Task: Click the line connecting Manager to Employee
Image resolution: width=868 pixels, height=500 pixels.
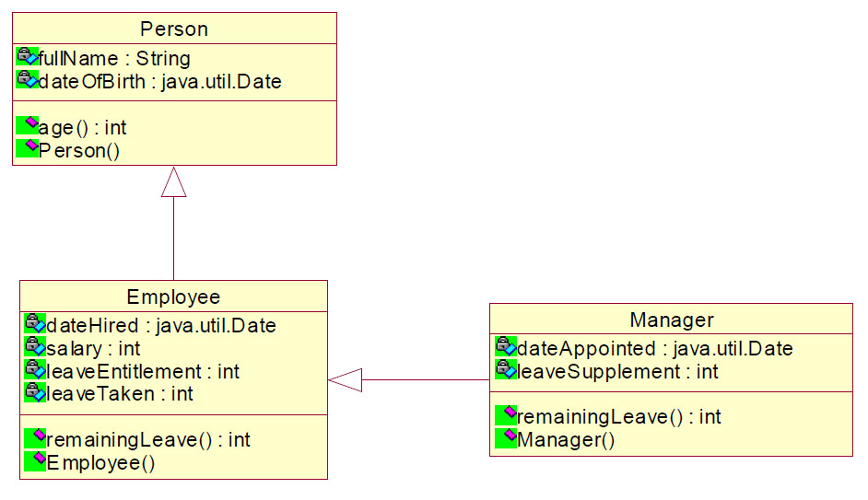Action: (426, 380)
